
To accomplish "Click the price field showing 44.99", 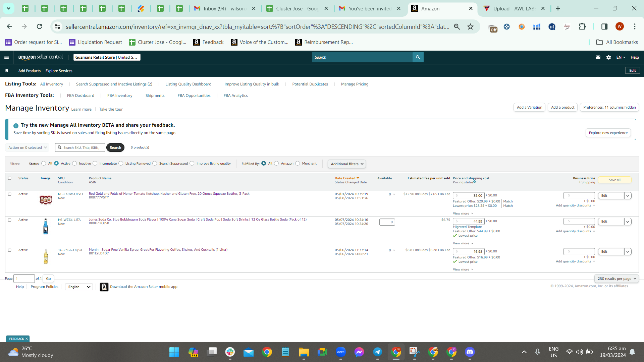I will (469, 222).
